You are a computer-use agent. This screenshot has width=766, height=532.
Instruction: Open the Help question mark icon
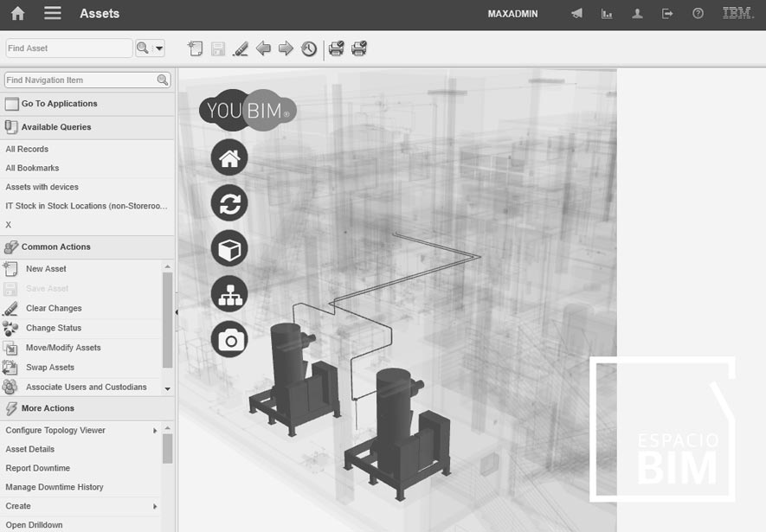tap(698, 13)
